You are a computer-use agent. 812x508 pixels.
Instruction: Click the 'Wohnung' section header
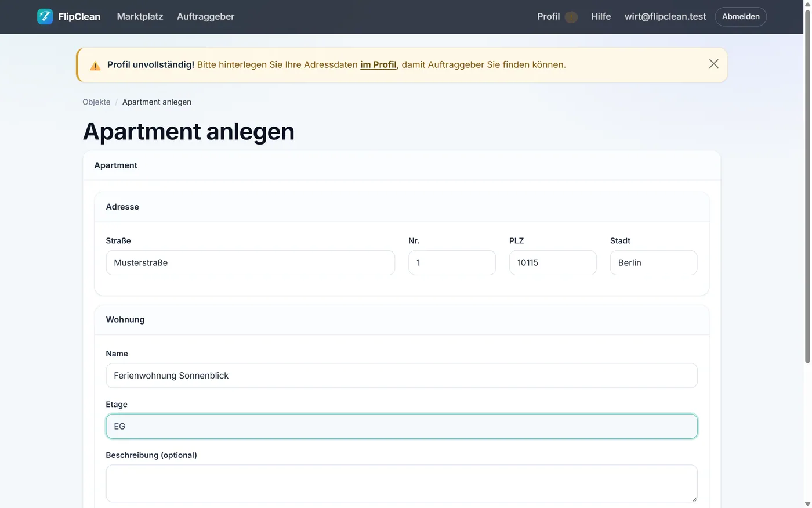tap(125, 320)
